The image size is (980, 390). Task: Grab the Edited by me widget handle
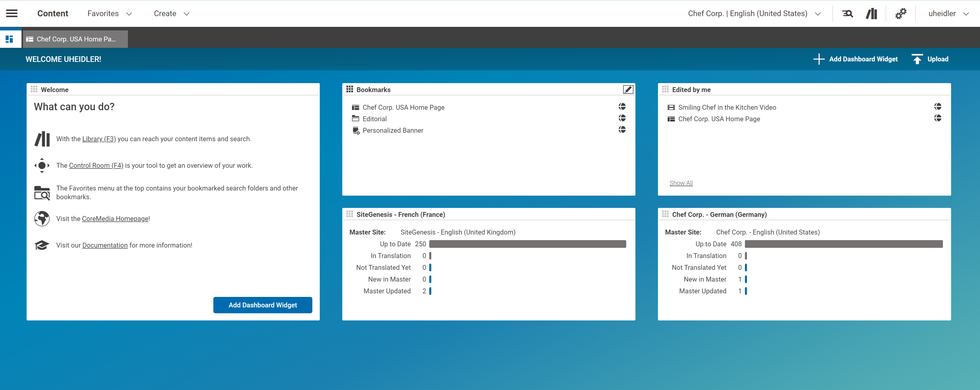tap(665, 89)
